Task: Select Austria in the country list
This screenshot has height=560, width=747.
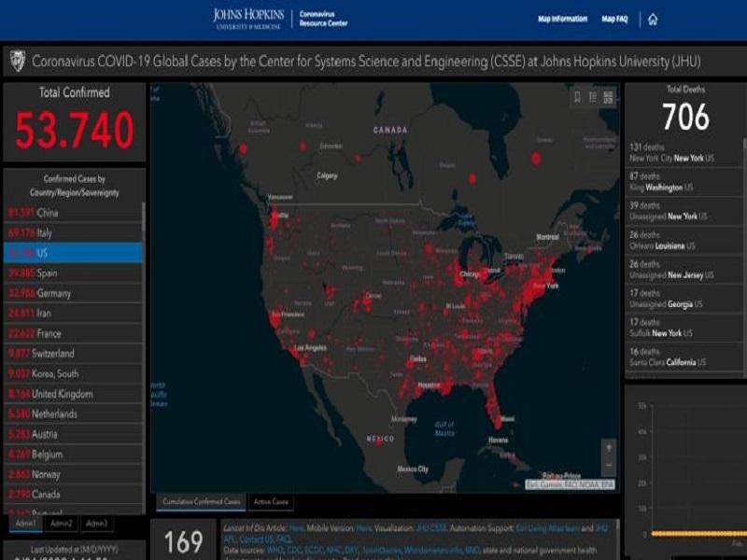Action: (x=73, y=434)
